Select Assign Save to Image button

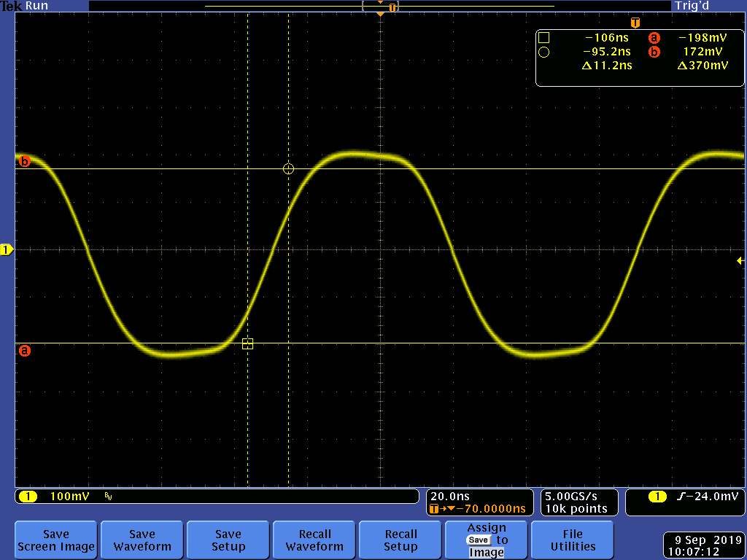tap(486, 540)
